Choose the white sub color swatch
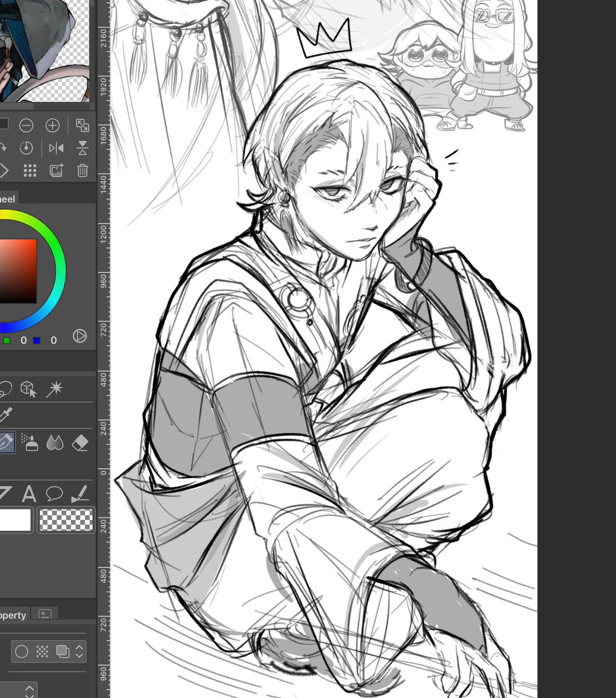 [x=16, y=519]
